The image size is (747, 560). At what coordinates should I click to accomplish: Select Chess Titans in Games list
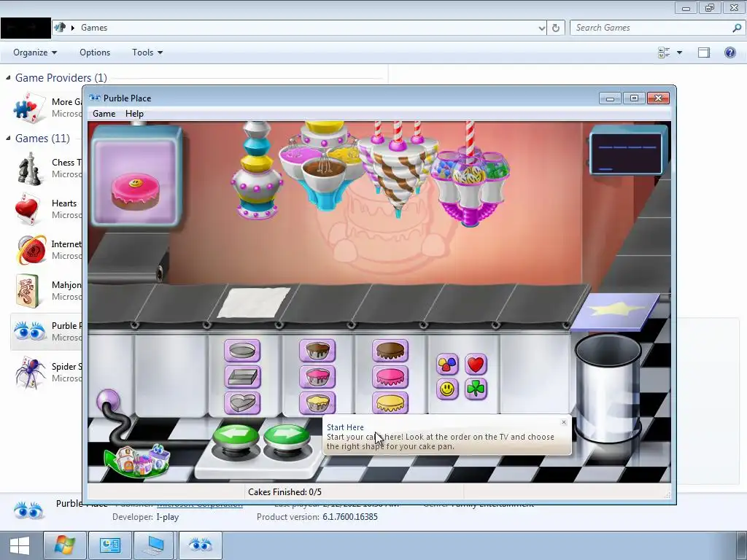47,168
